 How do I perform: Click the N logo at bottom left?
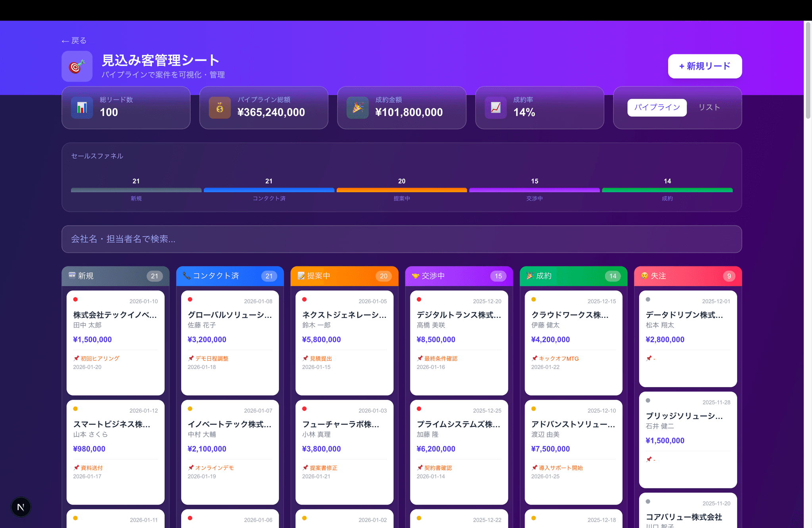pos(21,507)
